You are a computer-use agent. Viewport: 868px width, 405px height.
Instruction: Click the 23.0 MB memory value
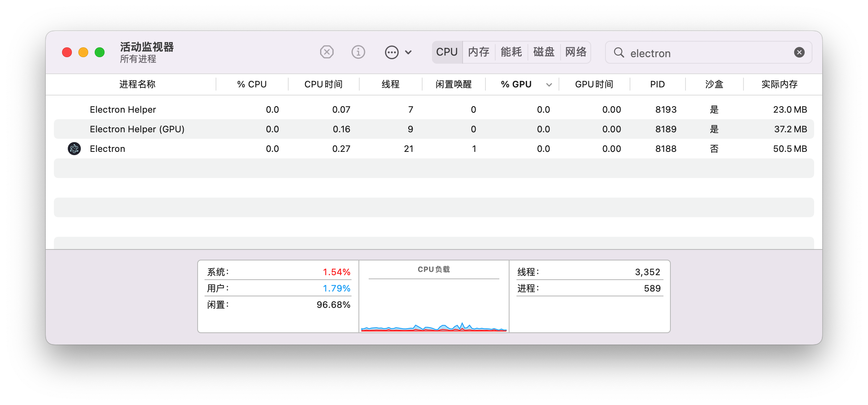pos(790,109)
